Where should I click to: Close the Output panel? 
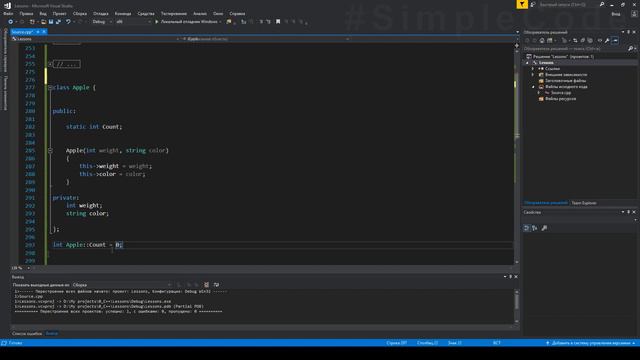(516, 277)
